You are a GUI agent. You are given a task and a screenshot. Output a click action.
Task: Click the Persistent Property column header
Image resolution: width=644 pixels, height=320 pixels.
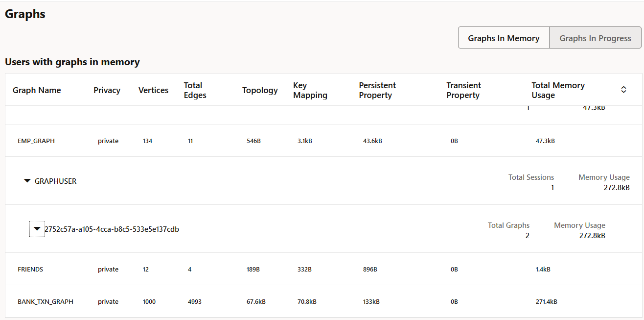[x=377, y=90]
